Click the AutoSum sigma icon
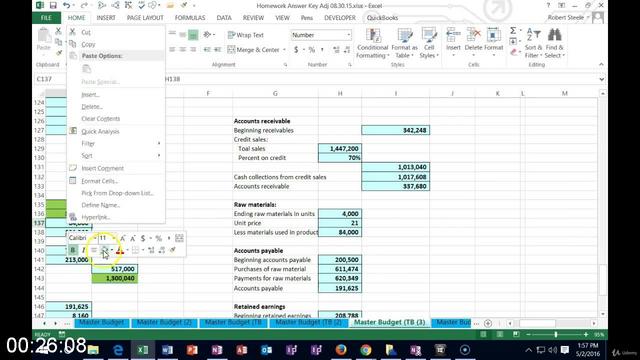 513,31
